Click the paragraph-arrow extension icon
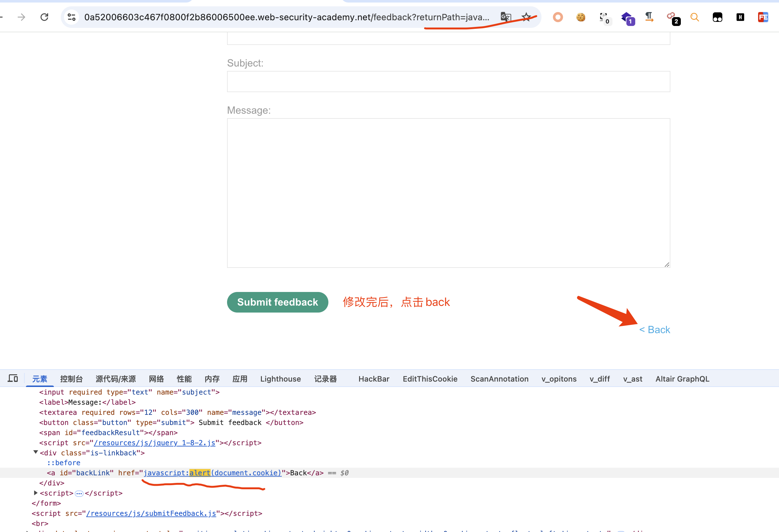The height and width of the screenshot is (532, 779). coord(649,17)
